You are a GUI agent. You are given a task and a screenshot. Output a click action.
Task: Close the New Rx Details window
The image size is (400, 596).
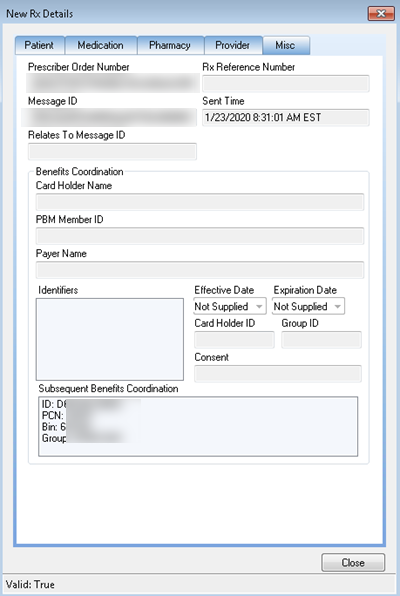tap(381, 14)
